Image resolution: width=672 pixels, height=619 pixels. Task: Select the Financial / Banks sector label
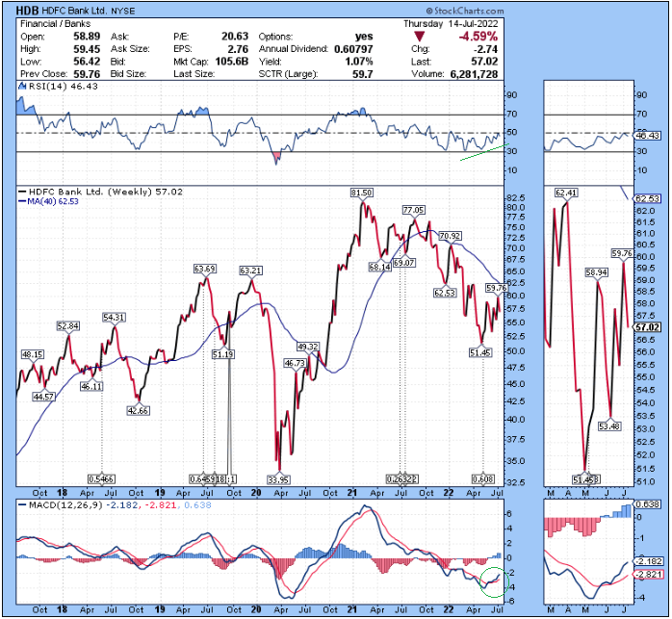pos(55,24)
